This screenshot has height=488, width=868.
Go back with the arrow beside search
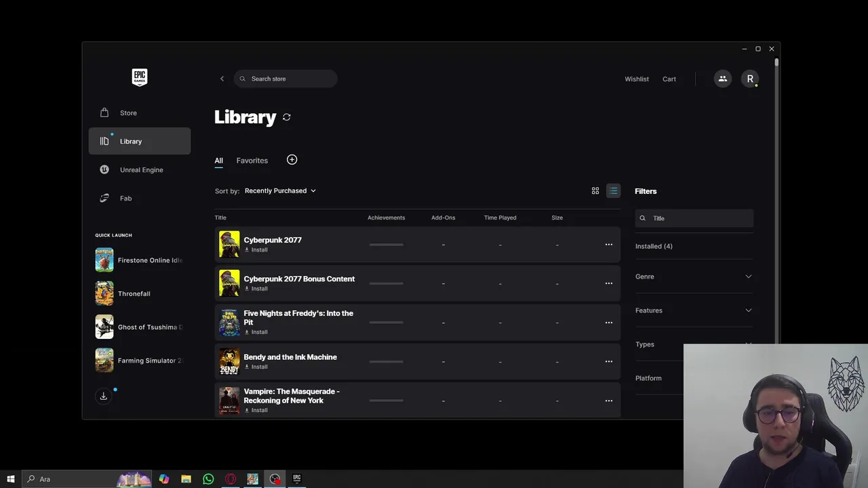(222, 79)
